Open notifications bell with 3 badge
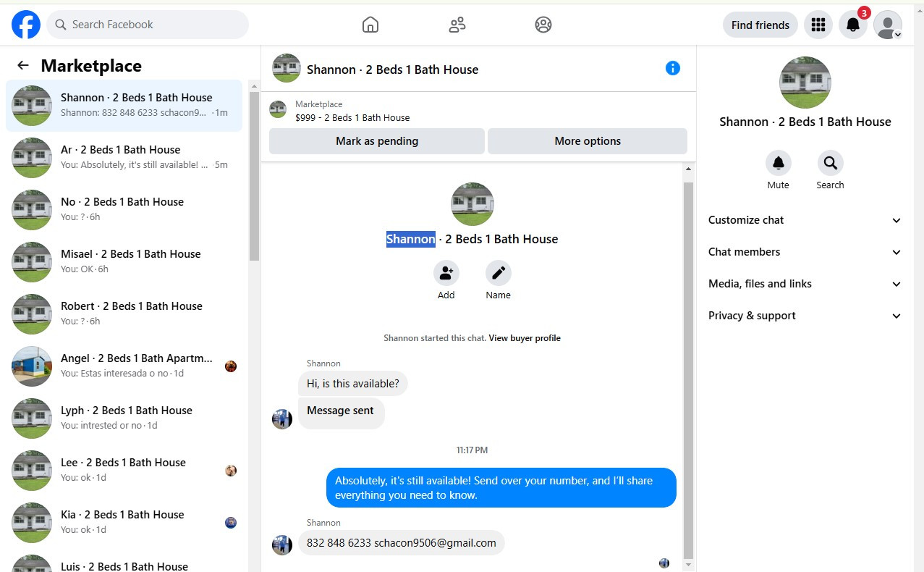The width and height of the screenshot is (924, 572). point(853,25)
